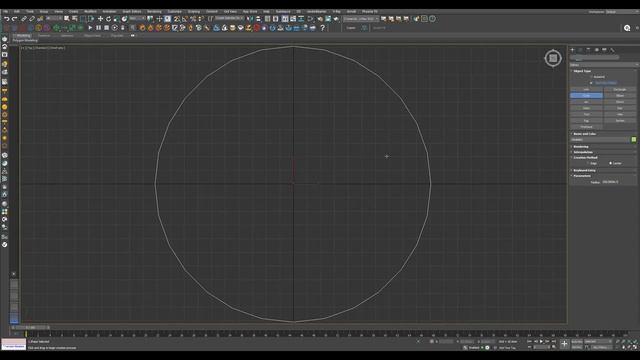The width and height of the screenshot is (640, 360).
Task: Open the Workspaces dropdown
Action: 621,11
